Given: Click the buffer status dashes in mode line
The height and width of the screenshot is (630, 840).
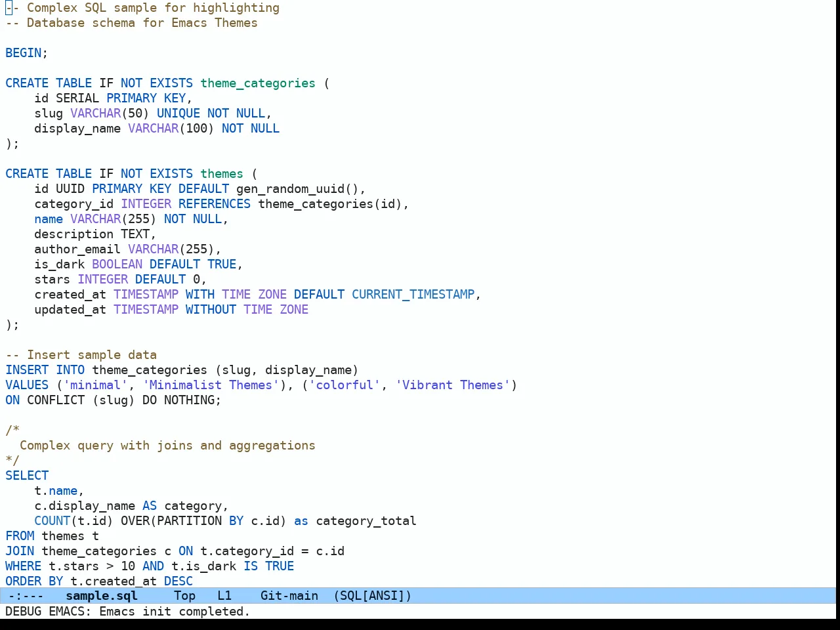Looking at the screenshot, I should [26, 596].
